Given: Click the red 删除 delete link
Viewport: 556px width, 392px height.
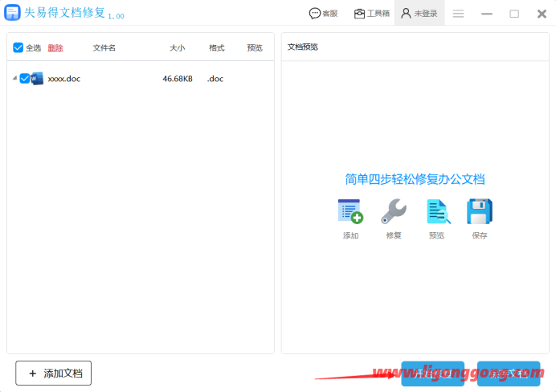Looking at the screenshot, I should coord(55,48).
